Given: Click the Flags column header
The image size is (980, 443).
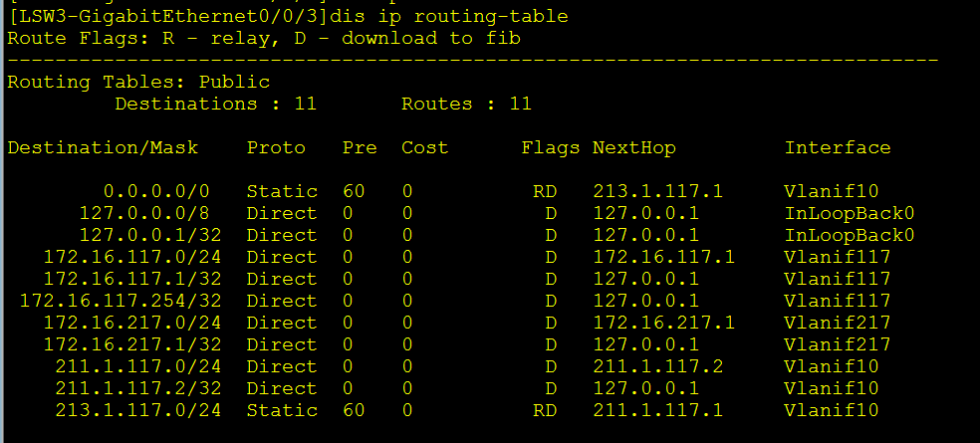Looking at the screenshot, I should [x=550, y=147].
